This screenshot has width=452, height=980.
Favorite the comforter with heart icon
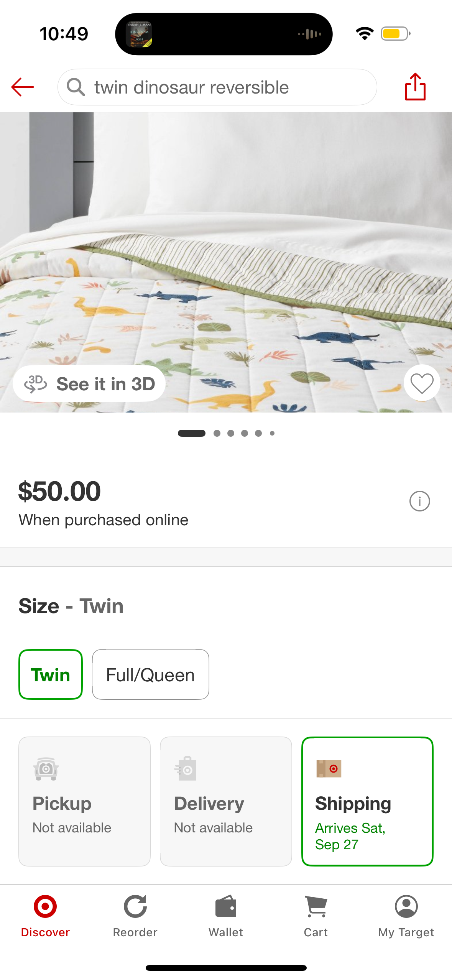pos(422,383)
